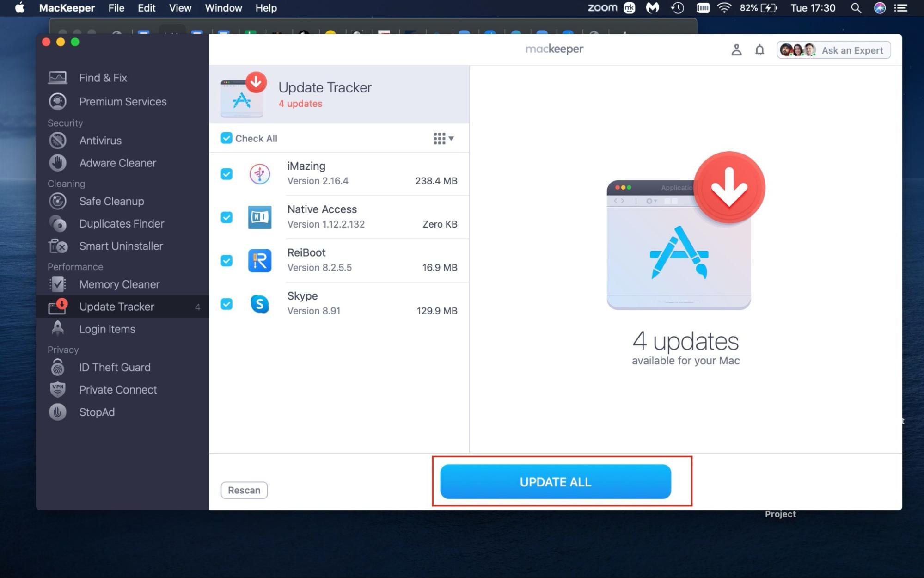
Task: Open StopAd tool
Action: (x=122, y=412)
